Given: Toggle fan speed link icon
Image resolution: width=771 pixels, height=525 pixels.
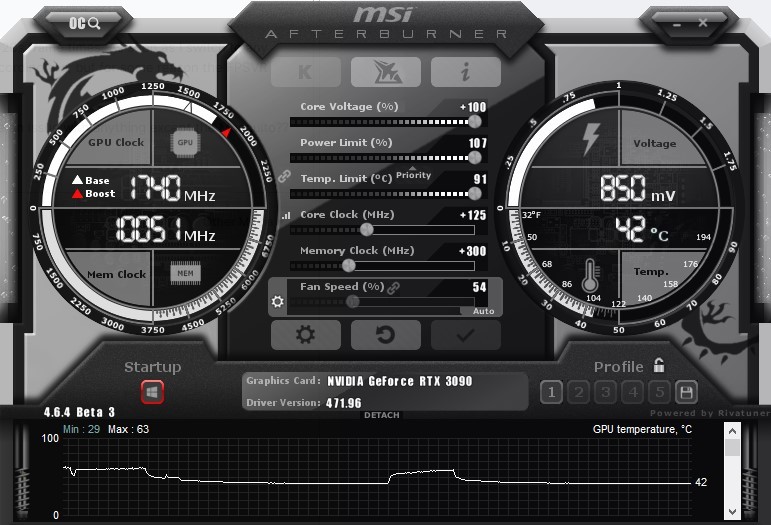Looking at the screenshot, I should (393, 288).
